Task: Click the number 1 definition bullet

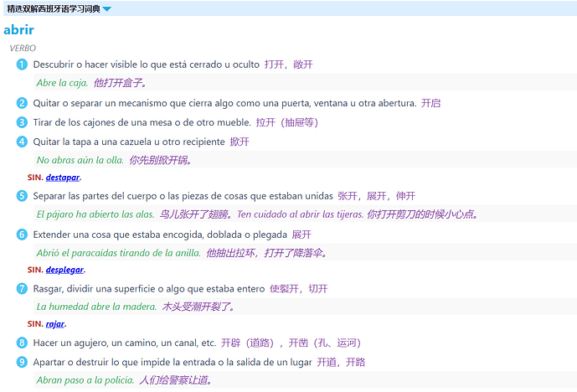Action: pos(22,64)
